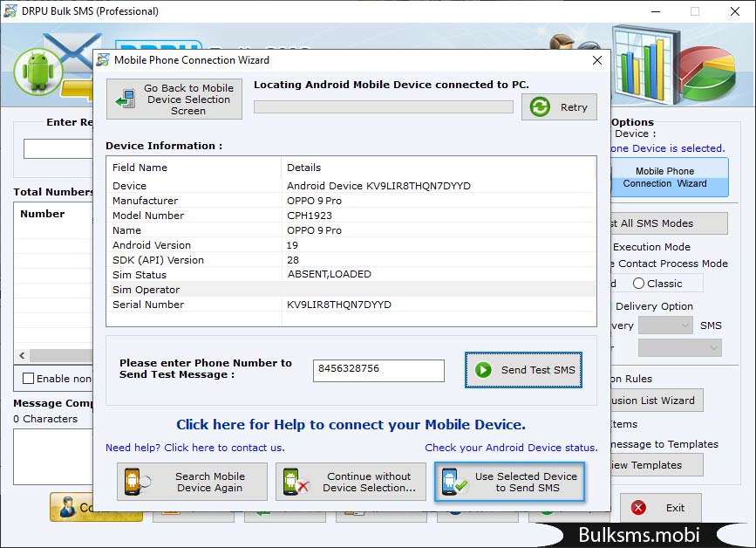The width and height of the screenshot is (756, 548).
Task: Select the Name row in device table
Action: [x=351, y=230]
